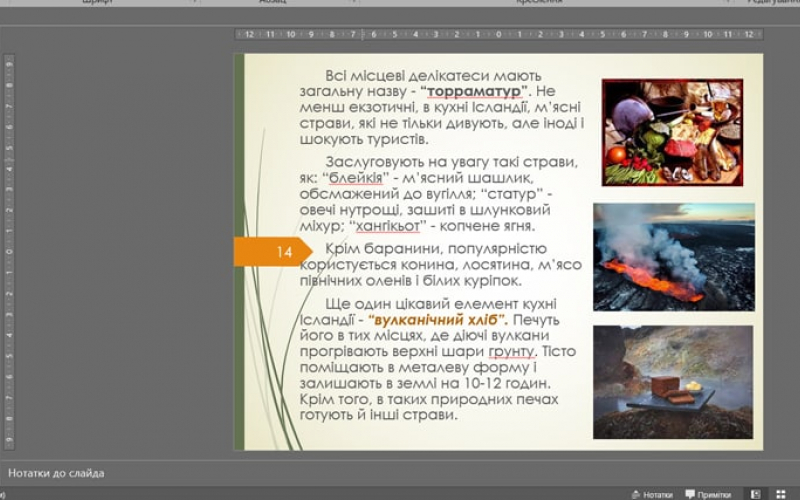This screenshot has height=500, width=800.
Task: Select the erupting volcano lava image
Action: tap(673, 257)
